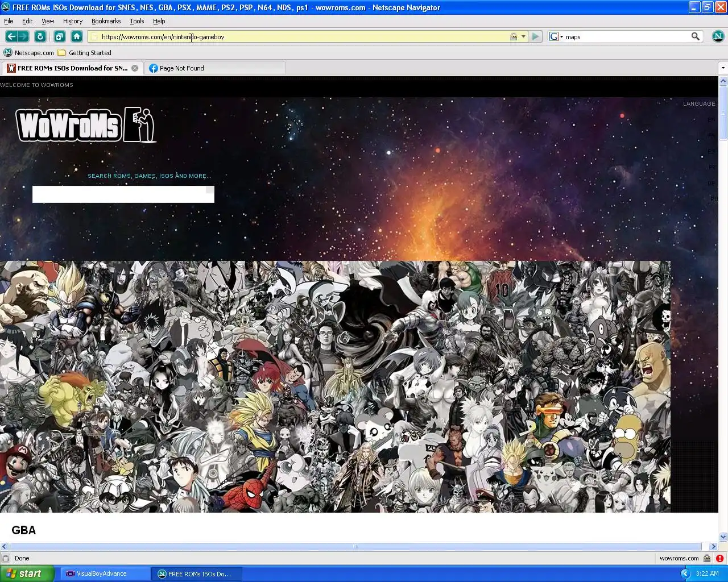Viewport: 728px width, 582px height.
Task: Click the wowroms.com status bar text
Action: pos(679,558)
